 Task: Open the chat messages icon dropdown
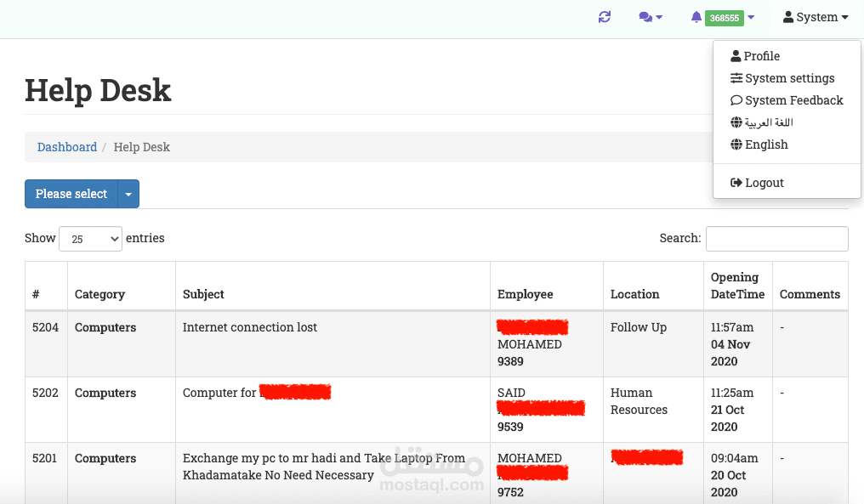pyautogui.click(x=651, y=17)
